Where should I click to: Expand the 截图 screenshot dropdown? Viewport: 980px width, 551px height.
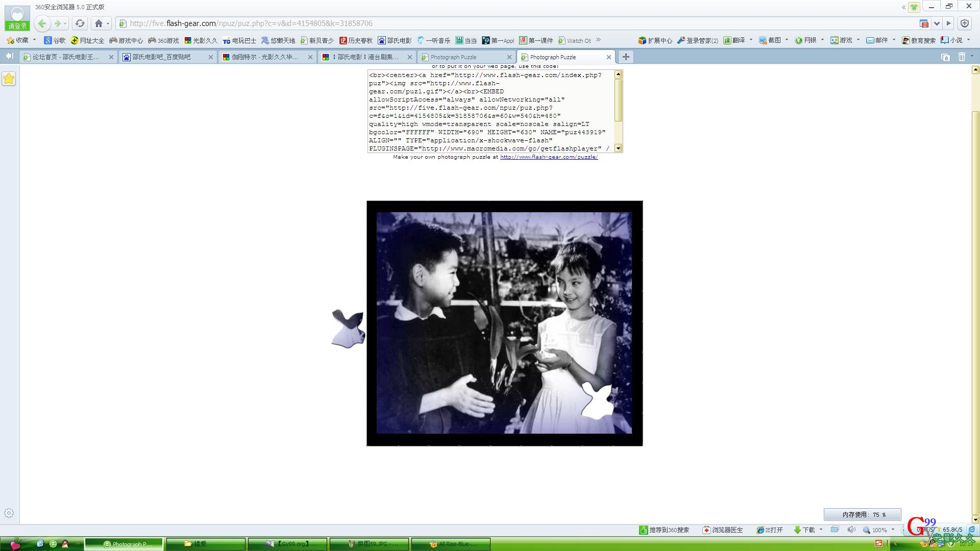click(787, 40)
